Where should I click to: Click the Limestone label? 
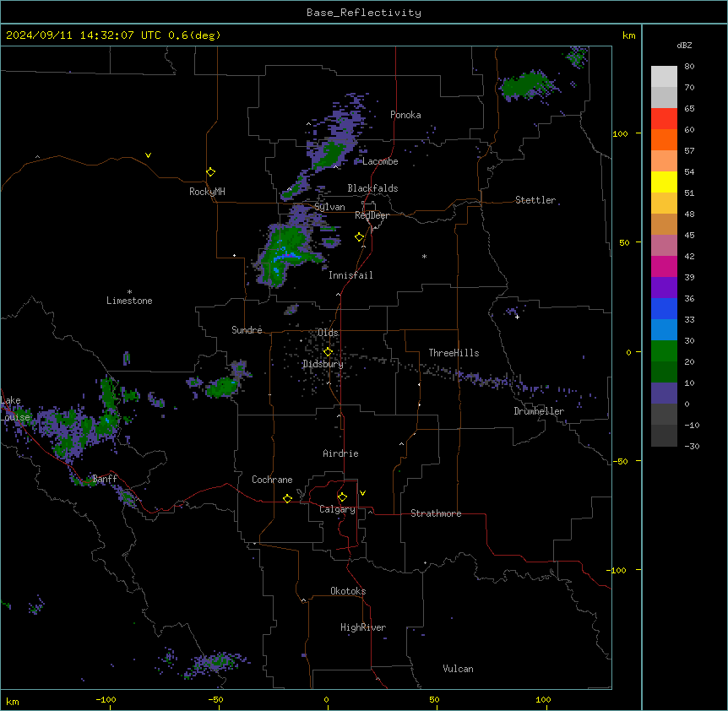point(129,301)
